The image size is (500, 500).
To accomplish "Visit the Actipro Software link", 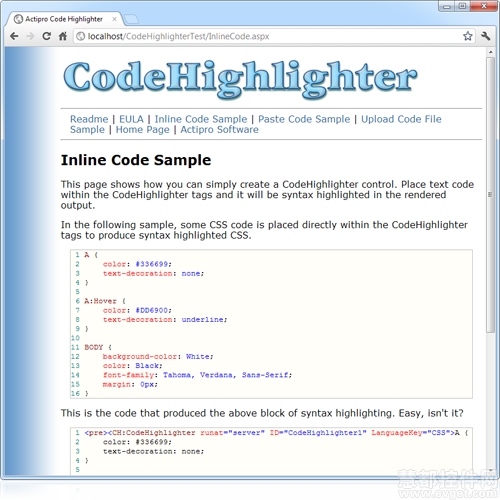I will pyautogui.click(x=219, y=129).
